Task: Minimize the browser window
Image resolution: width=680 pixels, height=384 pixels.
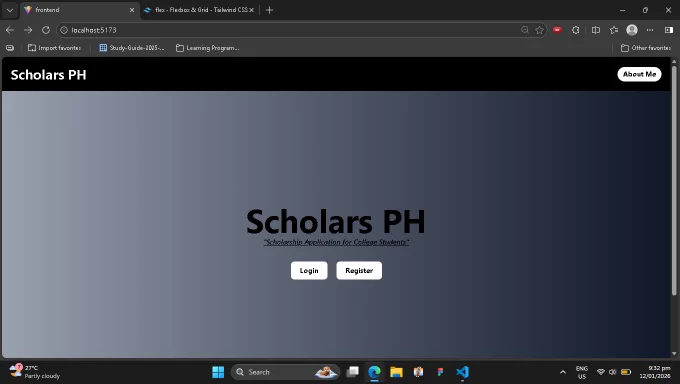Action: (x=622, y=10)
